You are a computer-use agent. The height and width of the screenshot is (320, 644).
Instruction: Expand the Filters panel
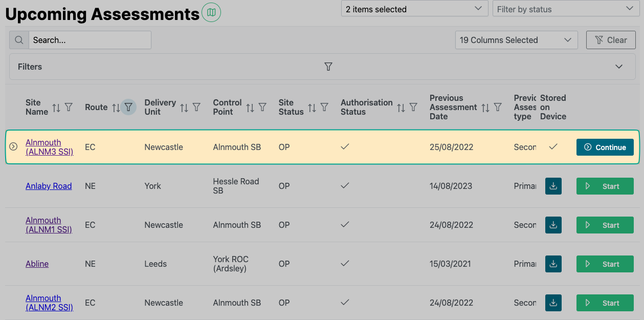click(619, 67)
